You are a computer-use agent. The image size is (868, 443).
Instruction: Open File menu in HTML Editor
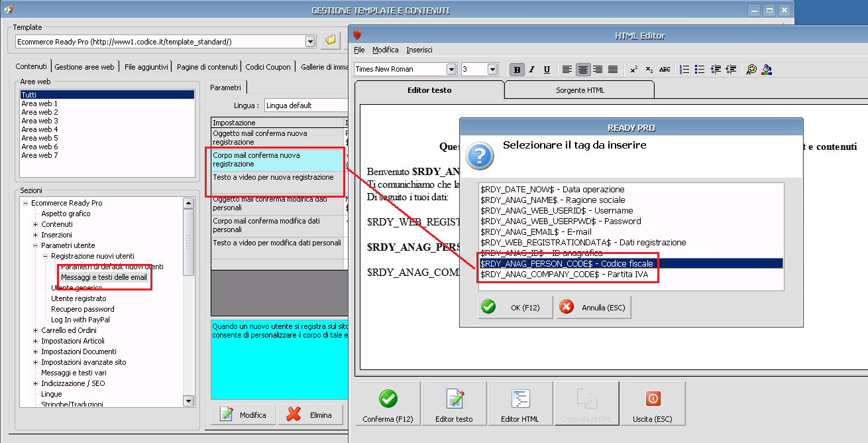(359, 50)
